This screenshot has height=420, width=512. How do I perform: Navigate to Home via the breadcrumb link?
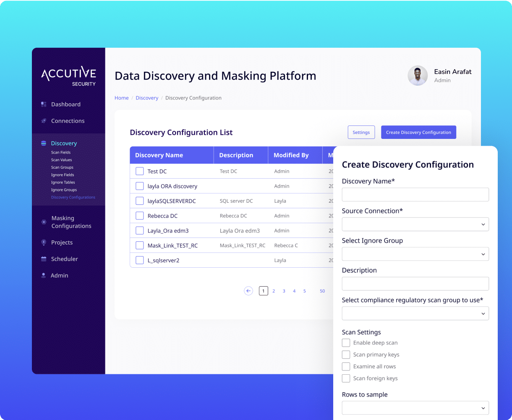point(121,98)
